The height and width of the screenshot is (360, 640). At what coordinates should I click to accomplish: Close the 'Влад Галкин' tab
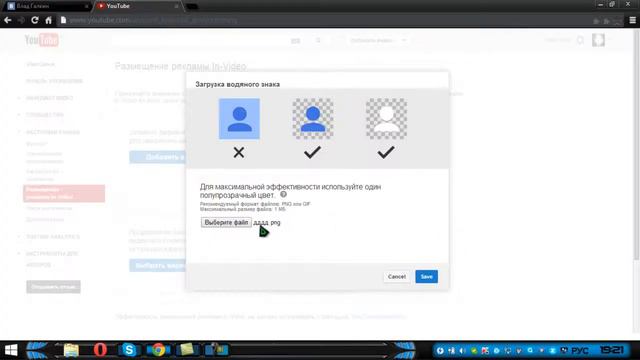pyautogui.click(x=87, y=6)
